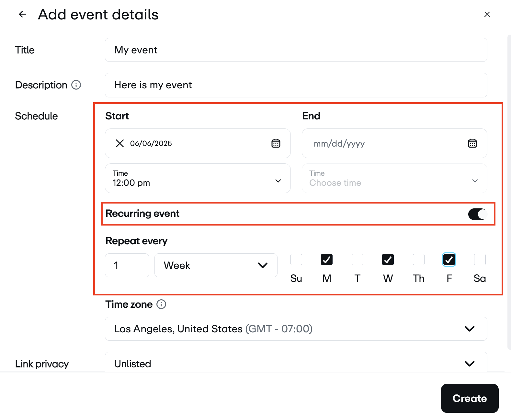Image resolution: width=511 pixels, height=420 pixels.
Task: Check the Sunday checkbox
Action: pyautogui.click(x=296, y=260)
